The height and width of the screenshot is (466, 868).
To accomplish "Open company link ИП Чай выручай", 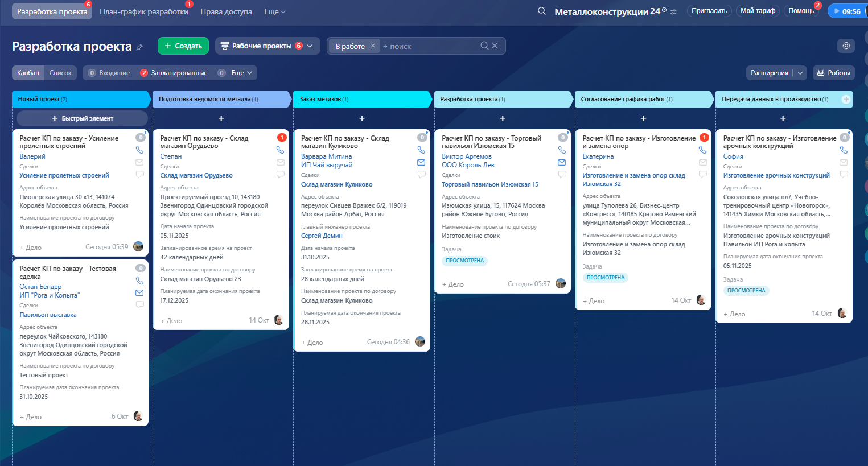I will (327, 165).
